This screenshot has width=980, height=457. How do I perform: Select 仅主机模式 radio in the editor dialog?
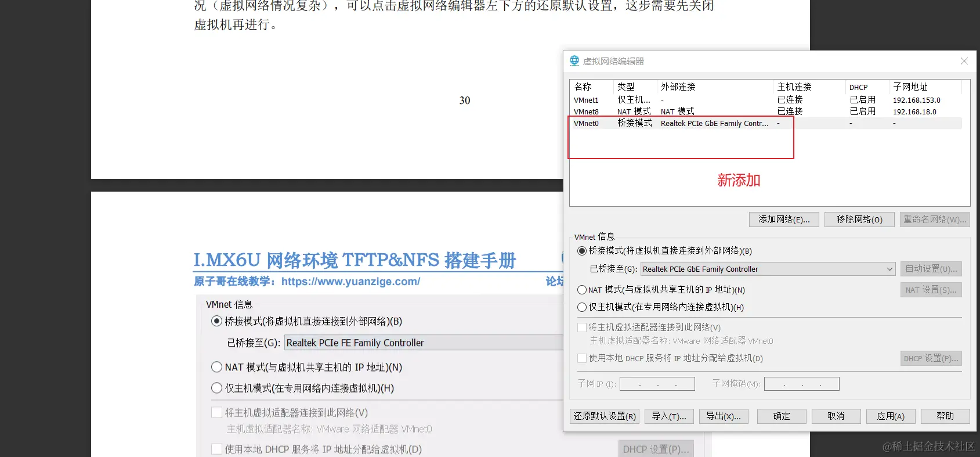582,307
